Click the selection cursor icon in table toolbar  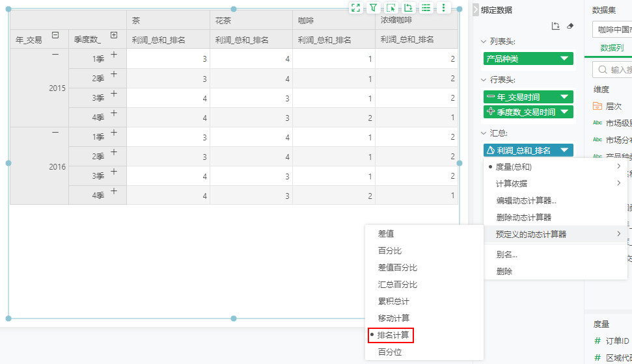pos(391,8)
